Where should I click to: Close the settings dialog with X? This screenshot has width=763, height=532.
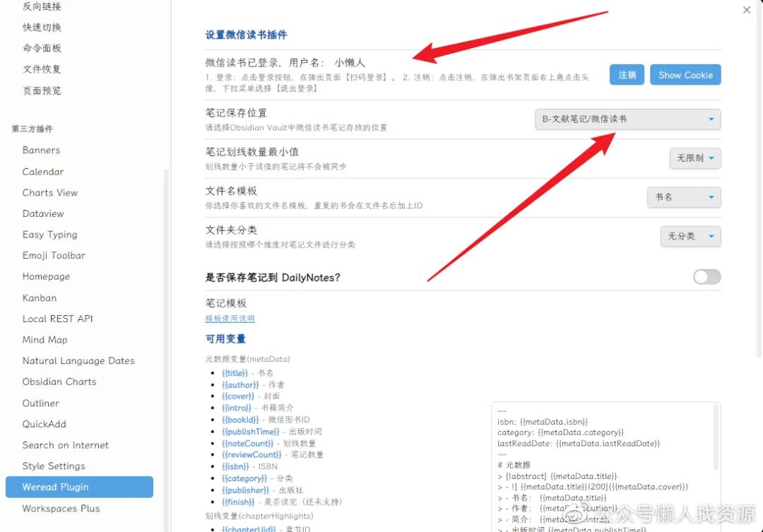(747, 10)
